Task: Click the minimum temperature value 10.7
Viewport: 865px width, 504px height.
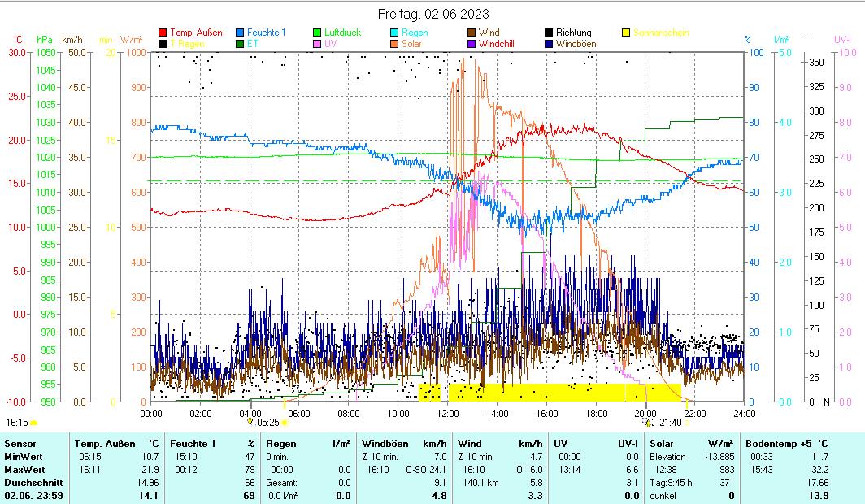Action: 150,457
